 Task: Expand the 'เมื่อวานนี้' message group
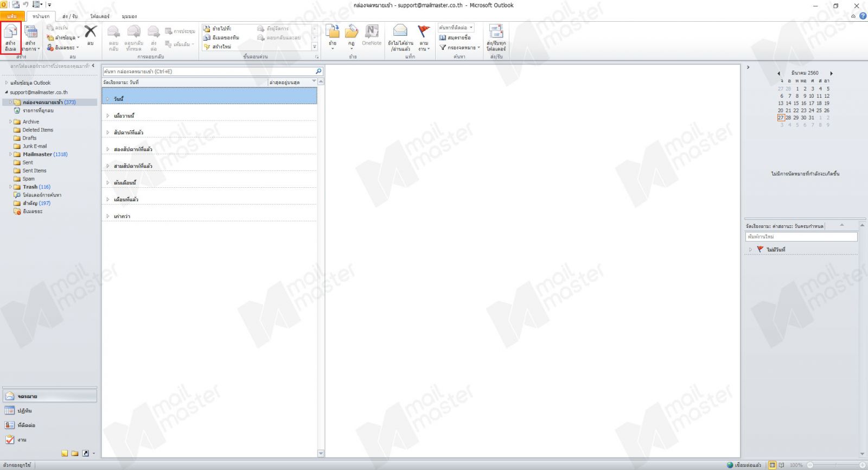108,116
